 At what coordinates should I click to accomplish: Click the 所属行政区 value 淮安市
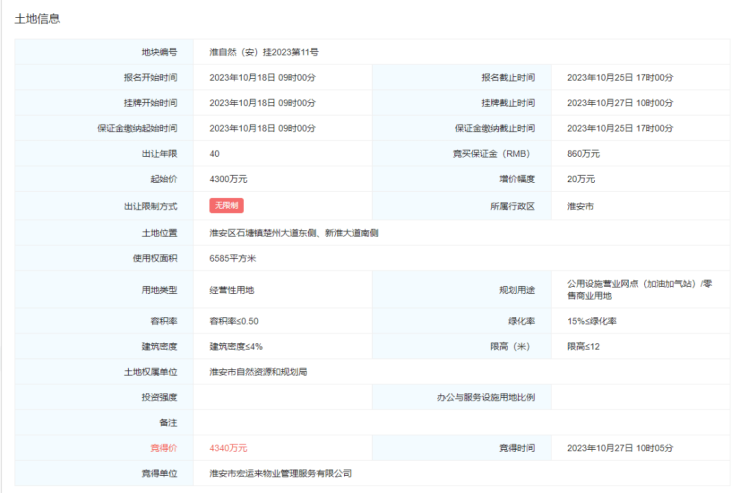pyautogui.click(x=580, y=206)
